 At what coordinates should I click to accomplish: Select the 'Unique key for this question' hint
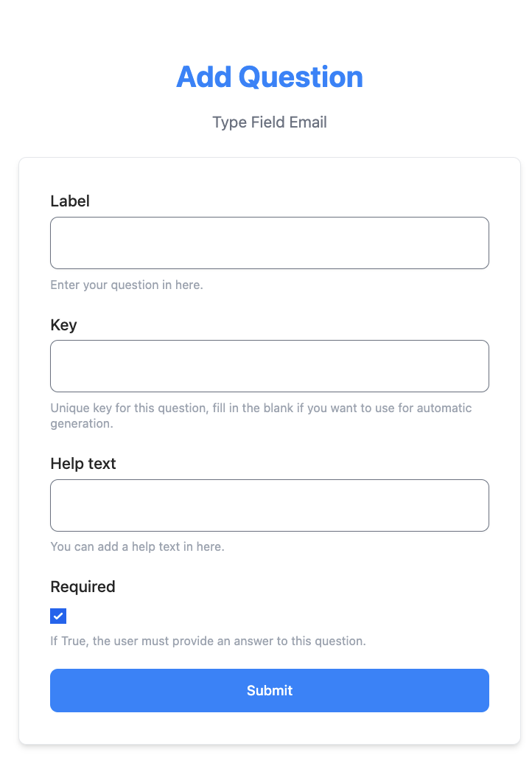click(261, 416)
